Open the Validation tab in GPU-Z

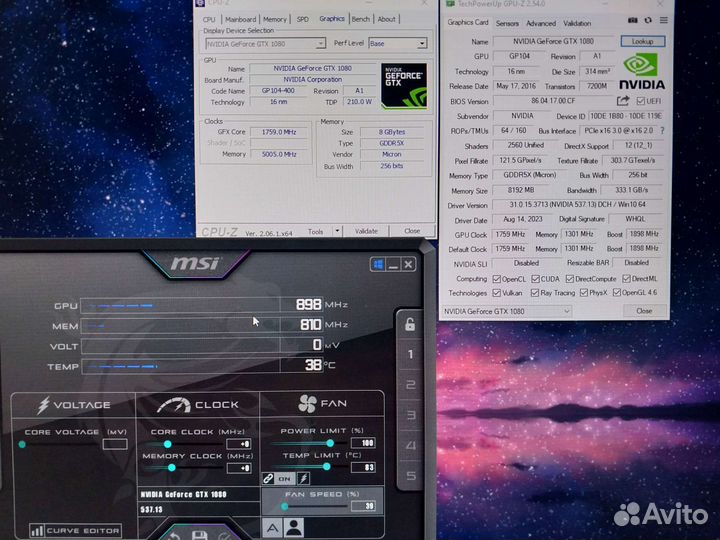pos(577,23)
